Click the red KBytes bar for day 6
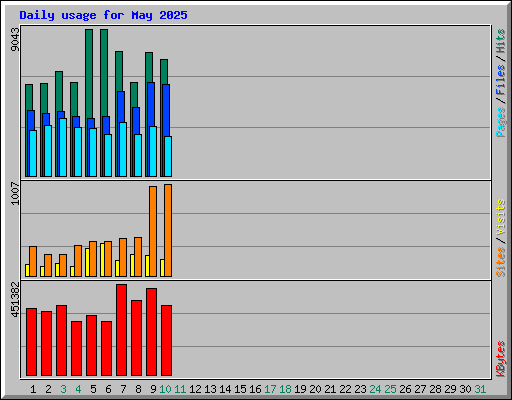The width and height of the screenshot is (512, 400). point(106,349)
